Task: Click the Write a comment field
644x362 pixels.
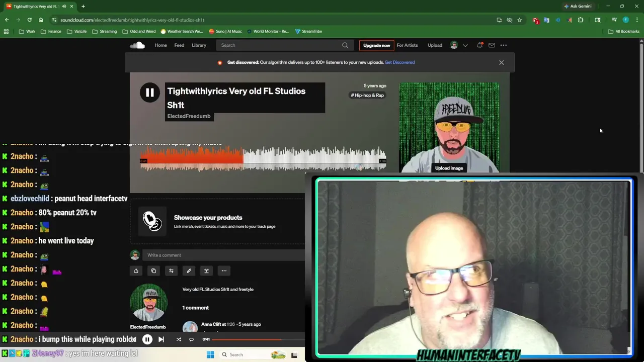Action: (x=223, y=255)
